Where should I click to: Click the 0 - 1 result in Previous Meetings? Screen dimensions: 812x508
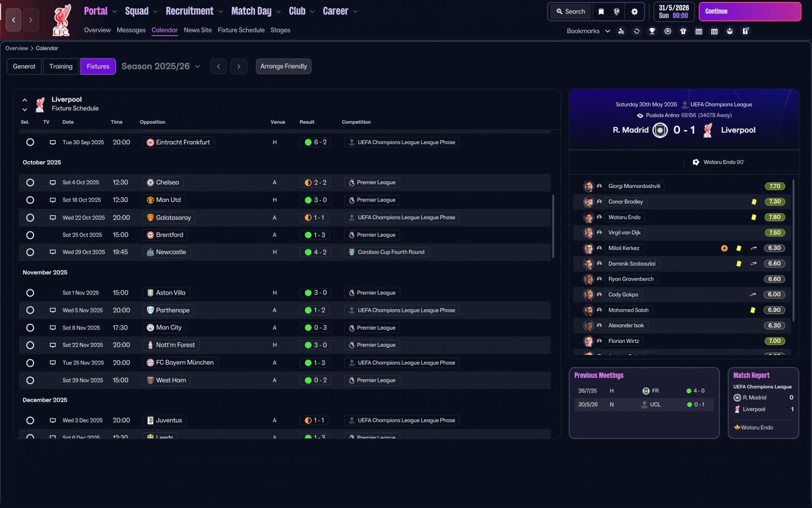(x=695, y=404)
